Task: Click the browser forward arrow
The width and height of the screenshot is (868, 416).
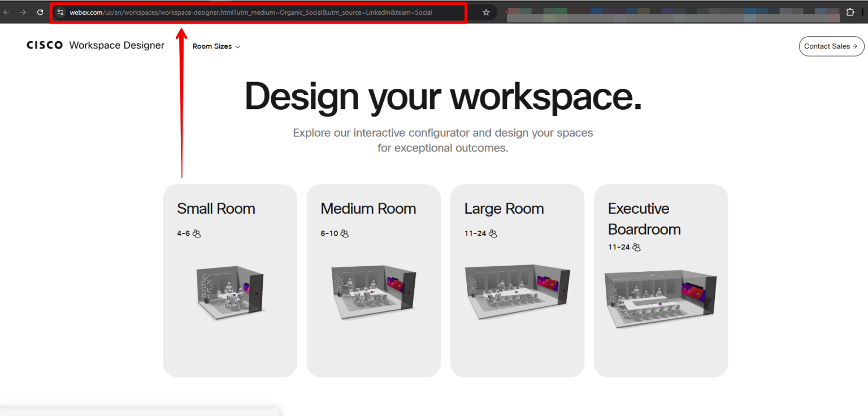Action: pos(23,12)
